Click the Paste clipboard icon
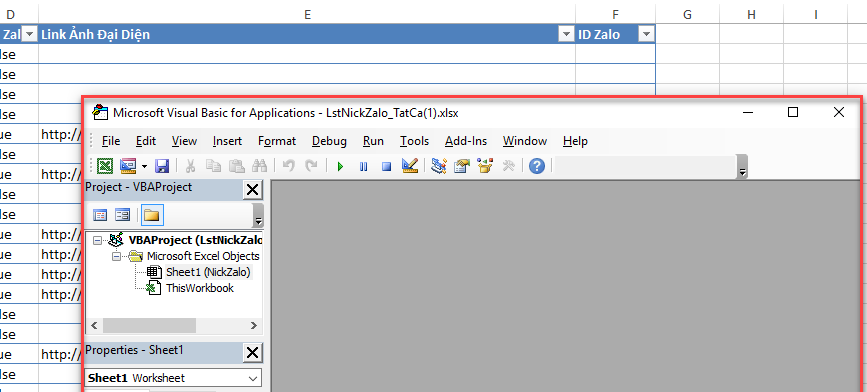The width and height of the screenshot is (867, 392). pyautogui.click(x=237, y=166)
